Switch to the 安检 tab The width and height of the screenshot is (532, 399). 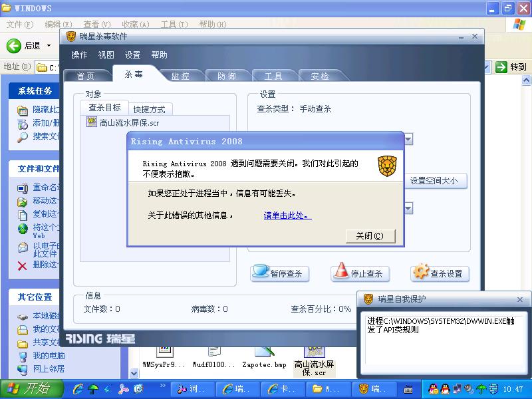tap(320, 76)
